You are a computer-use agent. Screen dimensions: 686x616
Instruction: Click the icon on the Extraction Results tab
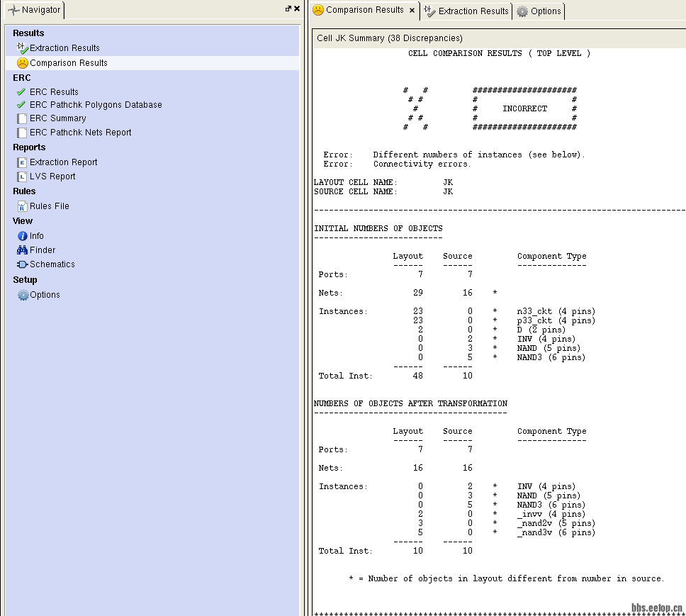coord(429,11)
